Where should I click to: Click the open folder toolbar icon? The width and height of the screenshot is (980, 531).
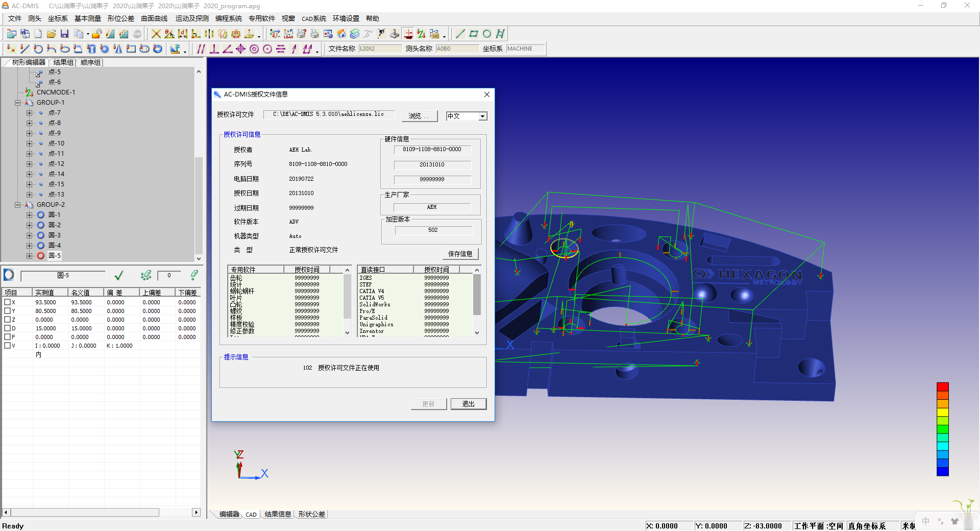click(x=51, y=34)
